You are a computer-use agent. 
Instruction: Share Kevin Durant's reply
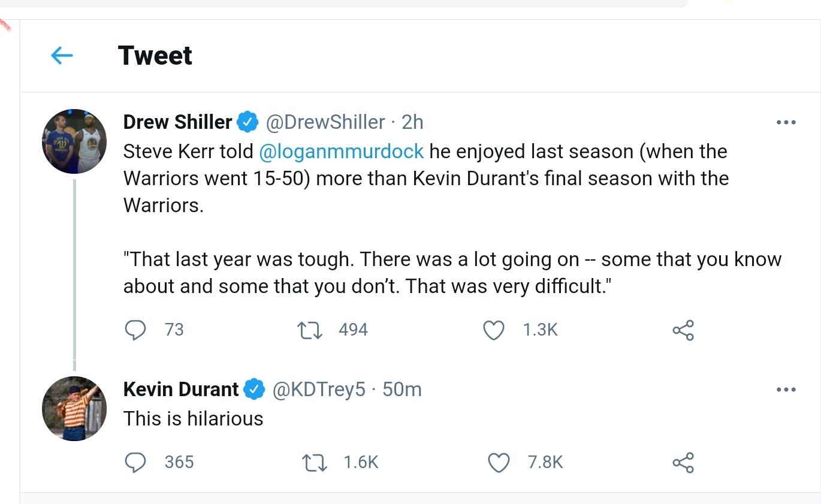pyautogui.click(x=683, y=462)
